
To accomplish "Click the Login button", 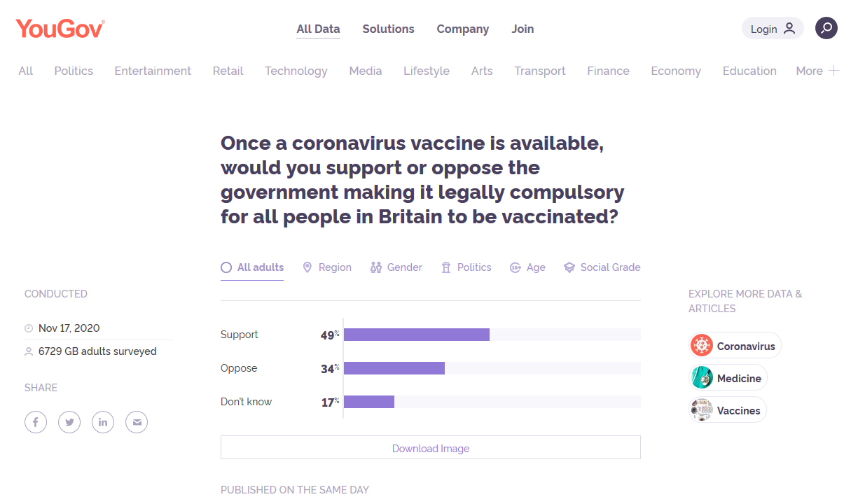I will (773, 29).
